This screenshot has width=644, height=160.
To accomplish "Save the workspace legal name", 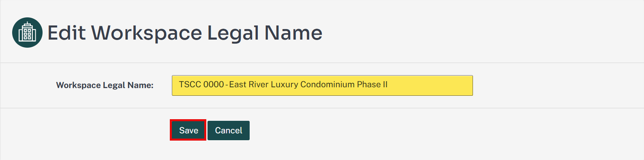I will click(x=188, y=131).
